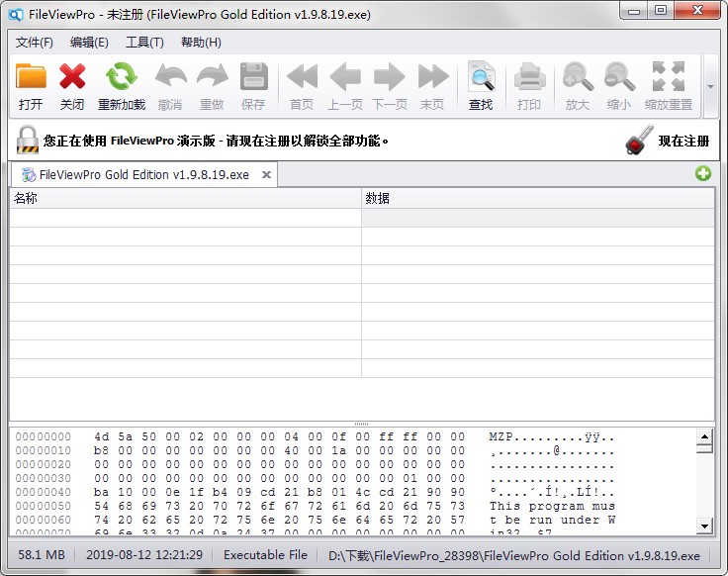The height and width of the screenshot is (576, 728).
Task: Click the 2019-08-12 12:21:29 status entry
Action: tap(144, 554)
